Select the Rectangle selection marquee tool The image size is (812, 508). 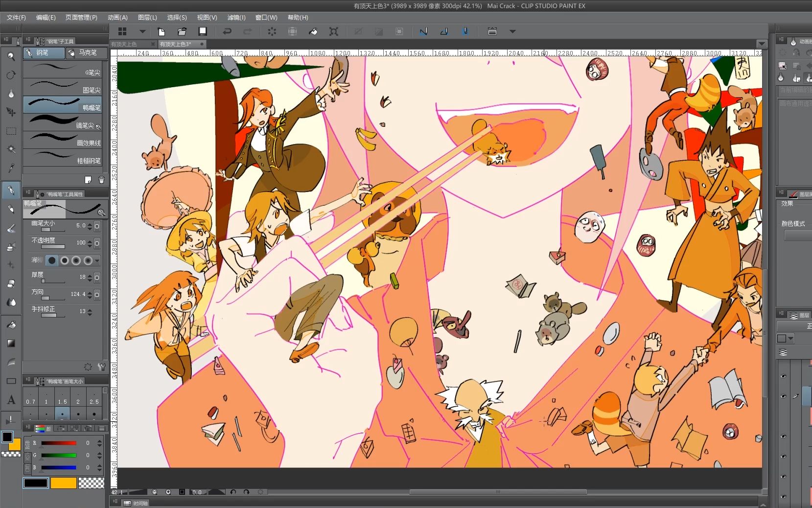click(x=11, y=131)
